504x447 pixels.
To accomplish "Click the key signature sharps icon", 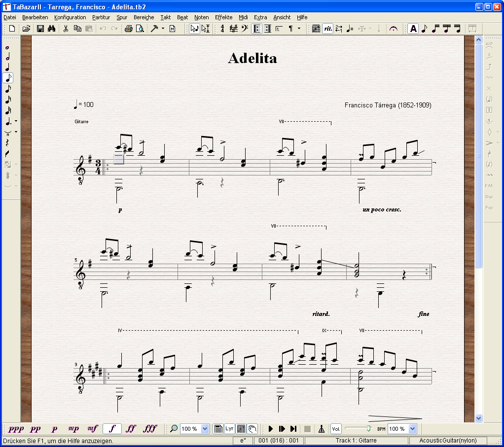I will (x=234, y=29).
